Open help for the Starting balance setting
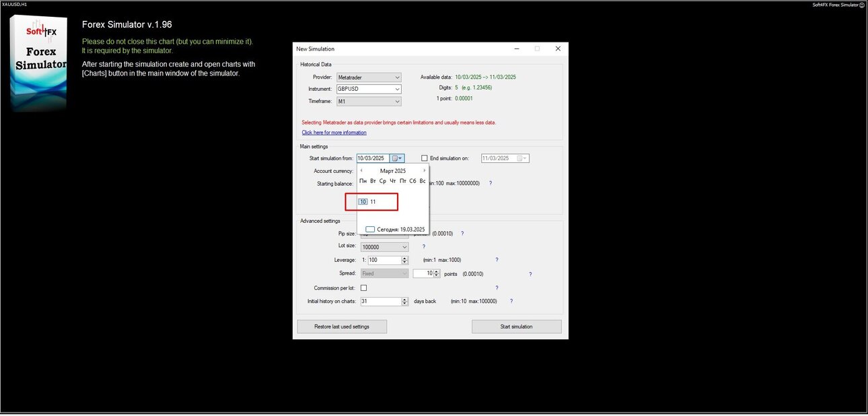Image resolution: width=868 pixels, height=416 pixels. [x=491, y=183]
